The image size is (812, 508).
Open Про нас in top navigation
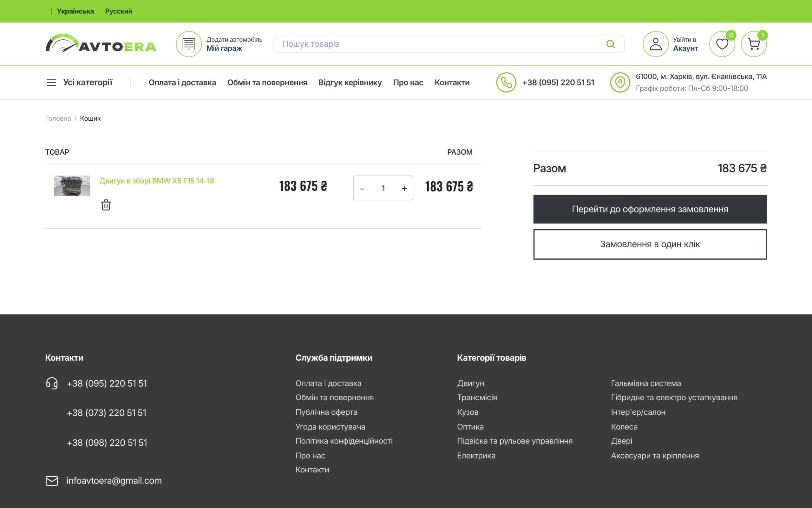pos(408,82)
